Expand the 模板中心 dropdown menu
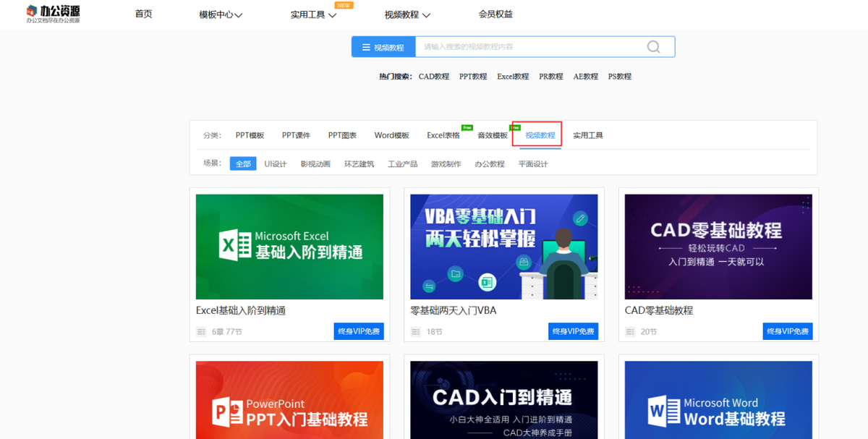This screenshot has height=439, width=868. (221, 14)
